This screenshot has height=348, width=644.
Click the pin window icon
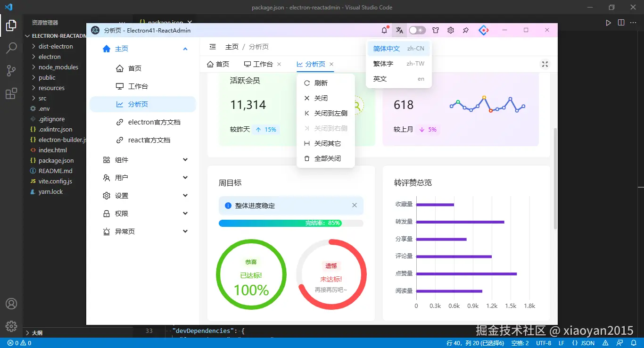pyautogui.click(x=466, y=30)
